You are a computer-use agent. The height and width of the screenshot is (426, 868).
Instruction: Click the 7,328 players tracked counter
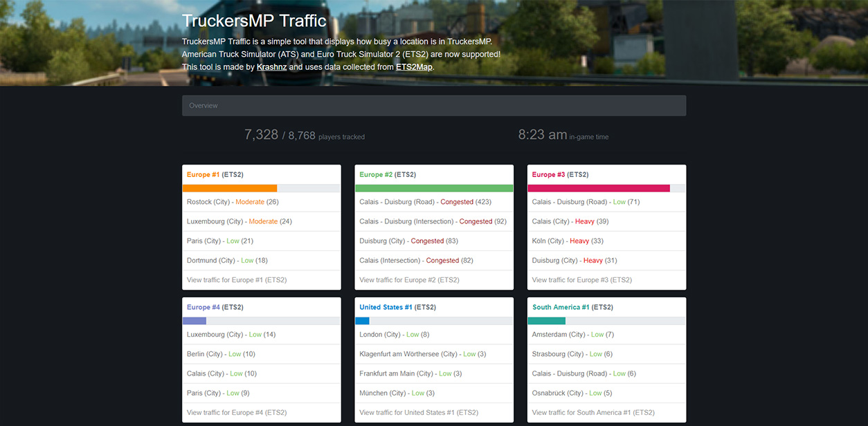(x=305, y=135)
